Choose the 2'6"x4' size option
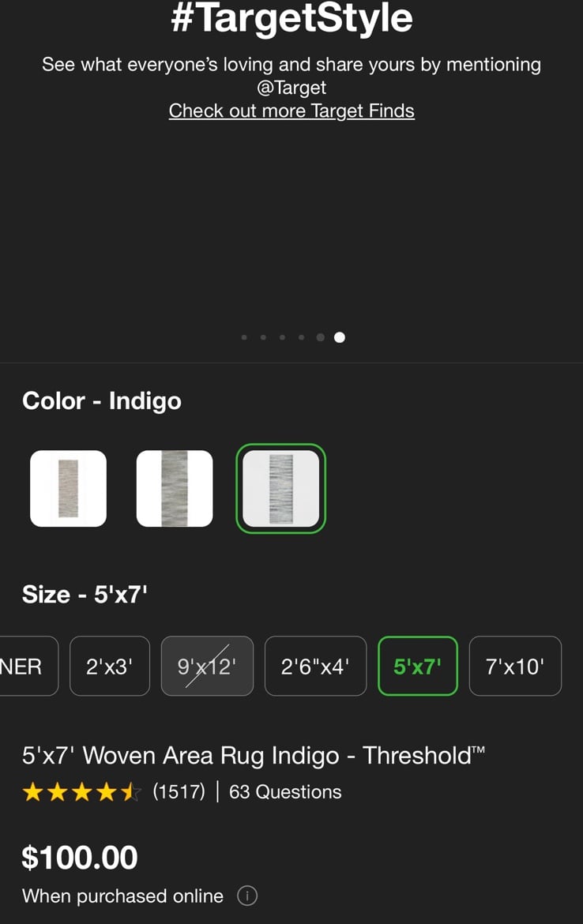Screen dimensions: 583x924 click(x=315, y=667)
